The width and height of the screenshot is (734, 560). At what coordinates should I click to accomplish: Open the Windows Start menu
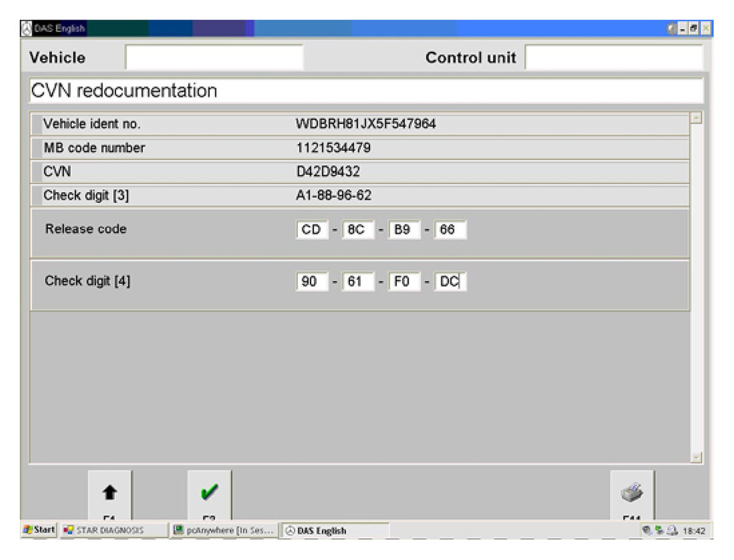point(39,530)
